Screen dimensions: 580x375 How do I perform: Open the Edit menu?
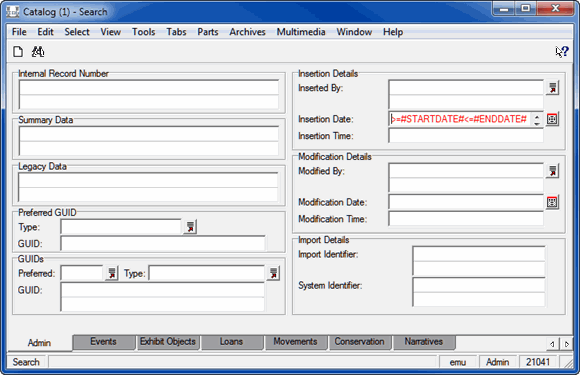click(45, 32)
